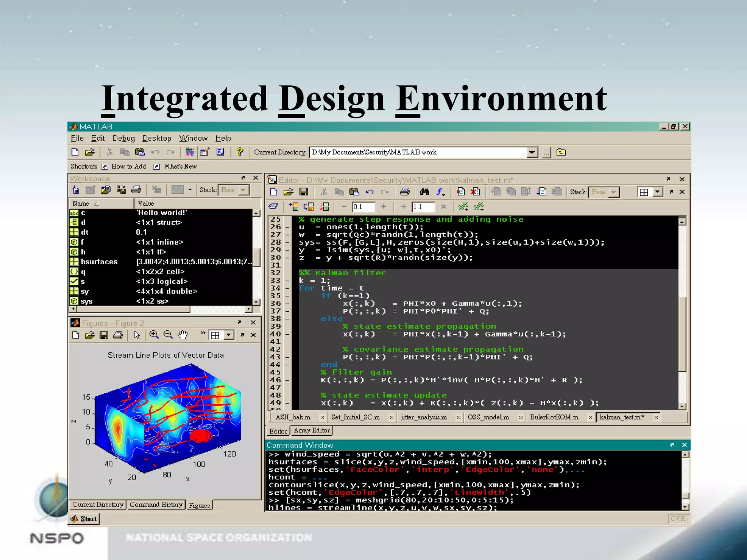Open the Workspace Stack dropdown
Viewport: 747px width, 560px height.
click(244, 190)
